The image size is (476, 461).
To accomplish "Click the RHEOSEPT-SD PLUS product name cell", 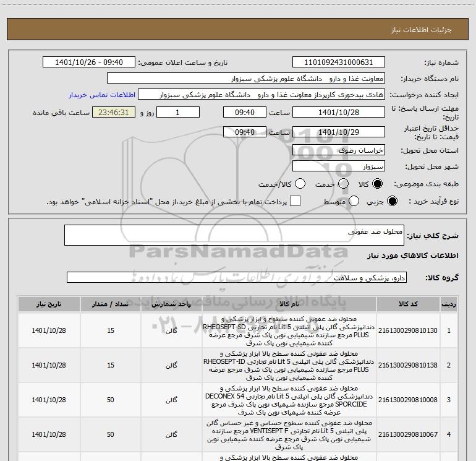I will pyautogui.click(x=289, y=330).
